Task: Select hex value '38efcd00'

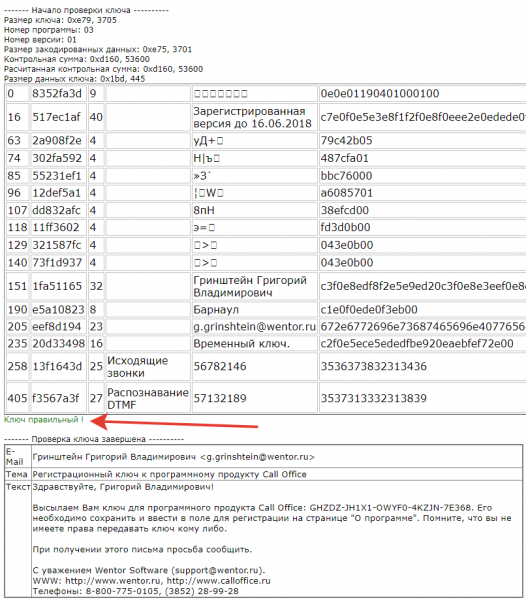Action: tap(345, 210)
